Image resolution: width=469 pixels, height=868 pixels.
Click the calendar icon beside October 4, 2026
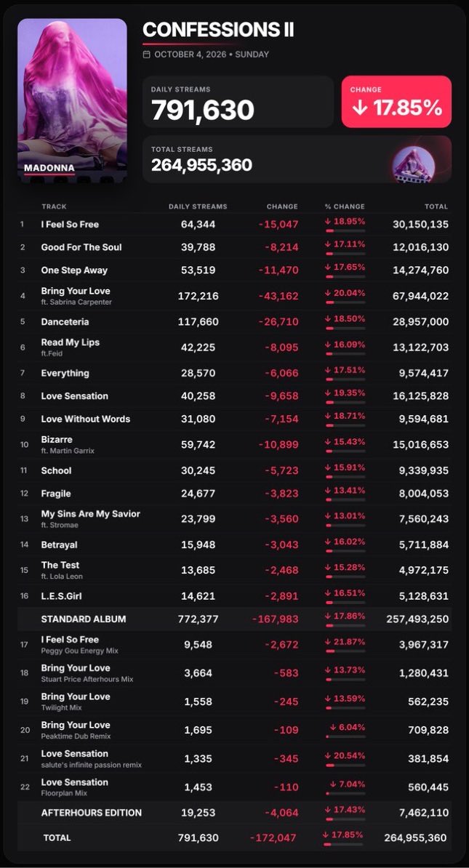[147, 55]
